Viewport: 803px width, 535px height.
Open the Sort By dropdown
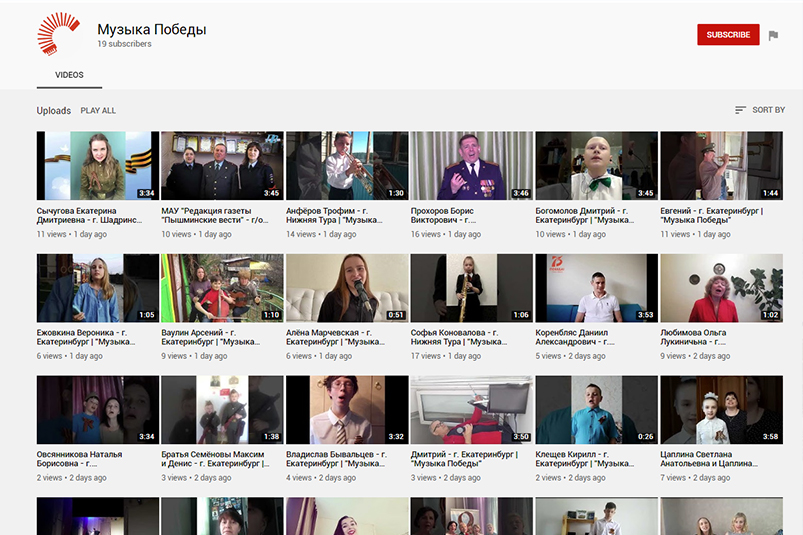[x=759, y=110]
